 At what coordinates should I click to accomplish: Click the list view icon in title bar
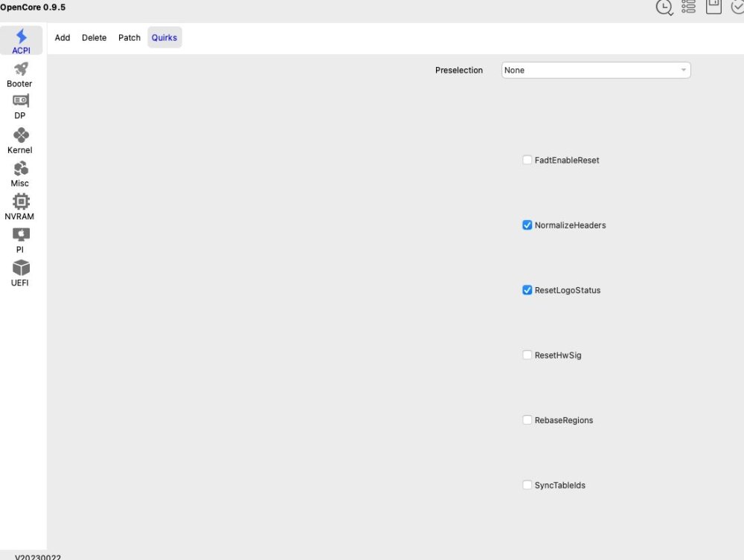point(688,7)
